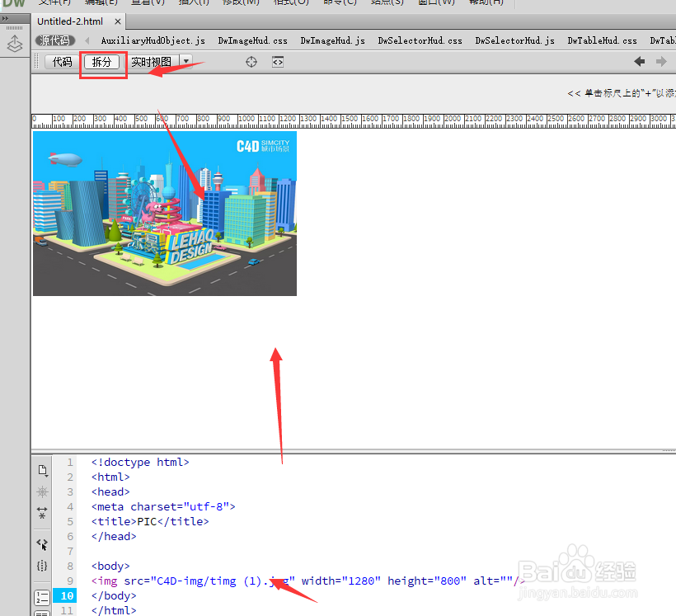Click the width="1280" attribute
Viewport: 676px width, 616px height.
(x=340, y=581)
